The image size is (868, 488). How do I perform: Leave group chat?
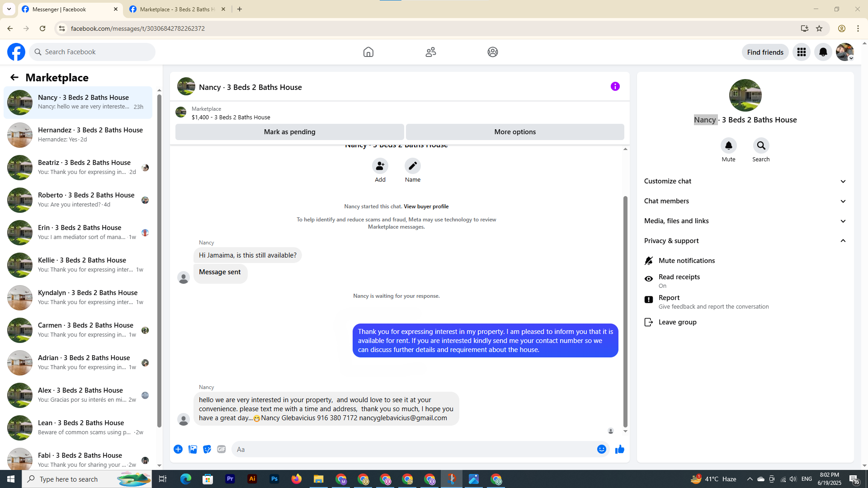pyautogui.click(x=745, y=322)
